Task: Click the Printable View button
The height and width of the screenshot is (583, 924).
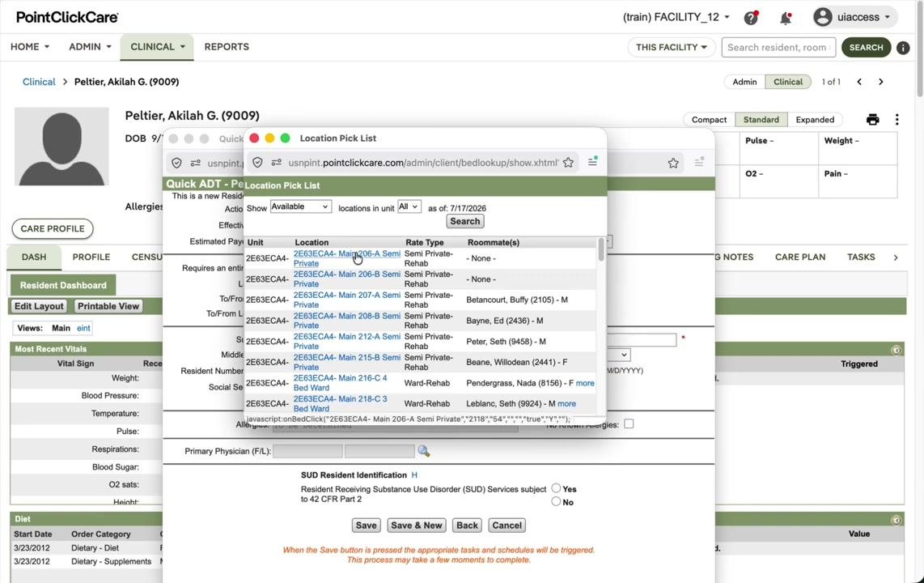Action: coord(108,307)
